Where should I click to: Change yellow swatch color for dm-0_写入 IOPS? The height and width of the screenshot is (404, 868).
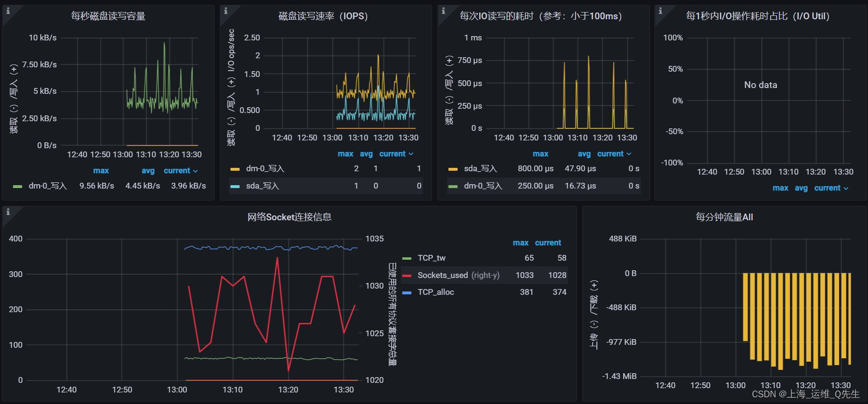[x=235, y=169]
